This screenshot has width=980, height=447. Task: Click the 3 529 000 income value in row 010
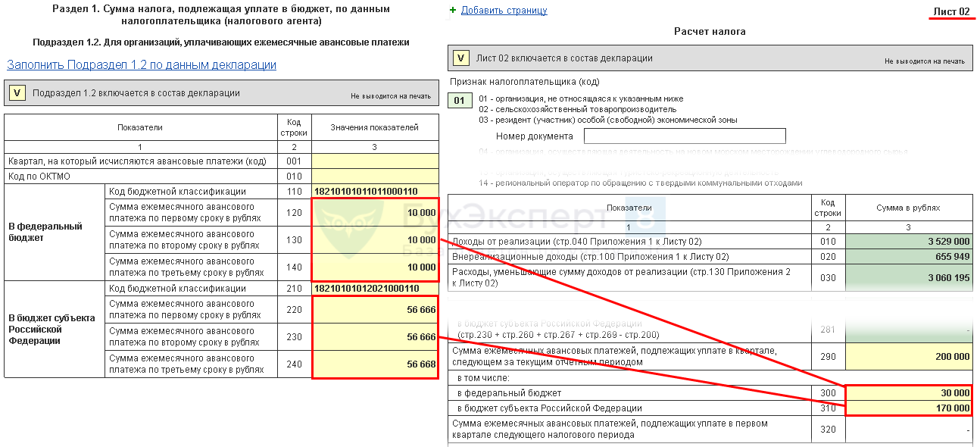(x=909, y=242)
